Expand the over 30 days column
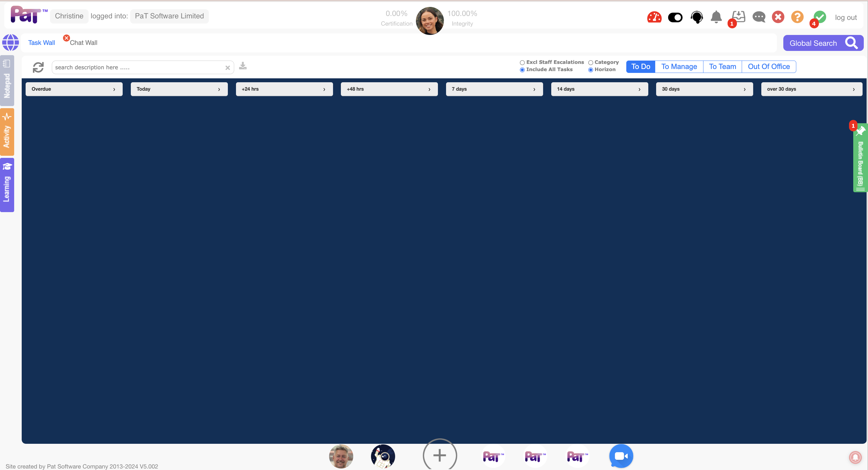 click(853, 89)
